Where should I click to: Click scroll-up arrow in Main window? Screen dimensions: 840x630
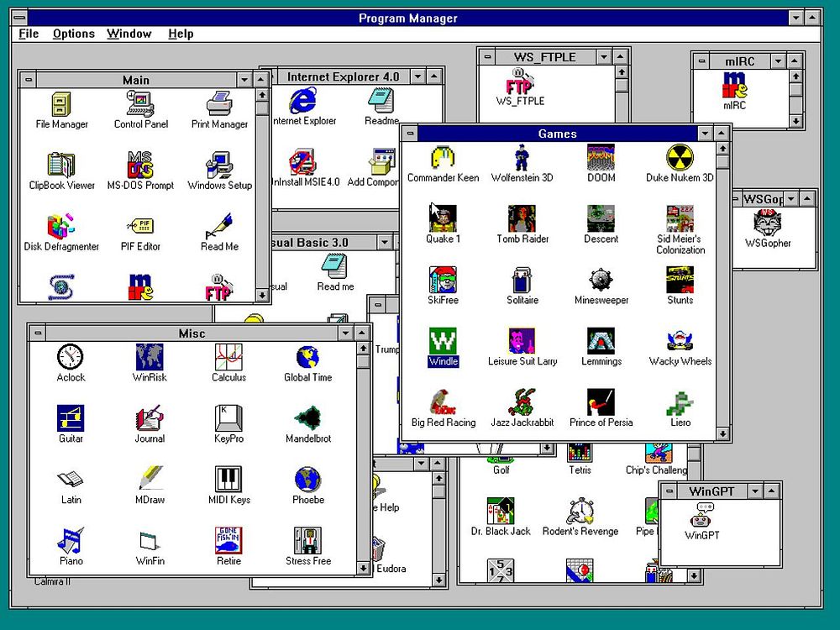(x=262, y=95)
